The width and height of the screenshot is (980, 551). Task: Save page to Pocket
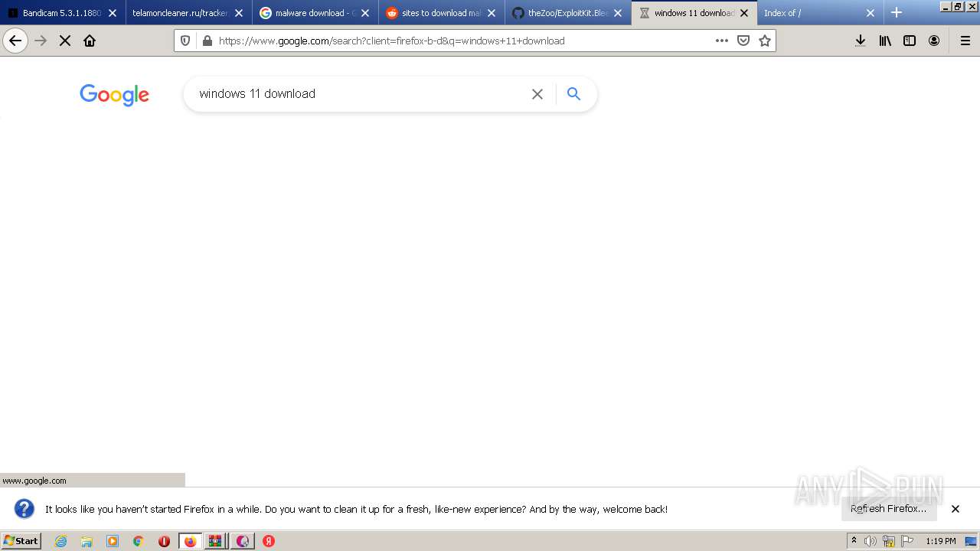pos(743,41)
